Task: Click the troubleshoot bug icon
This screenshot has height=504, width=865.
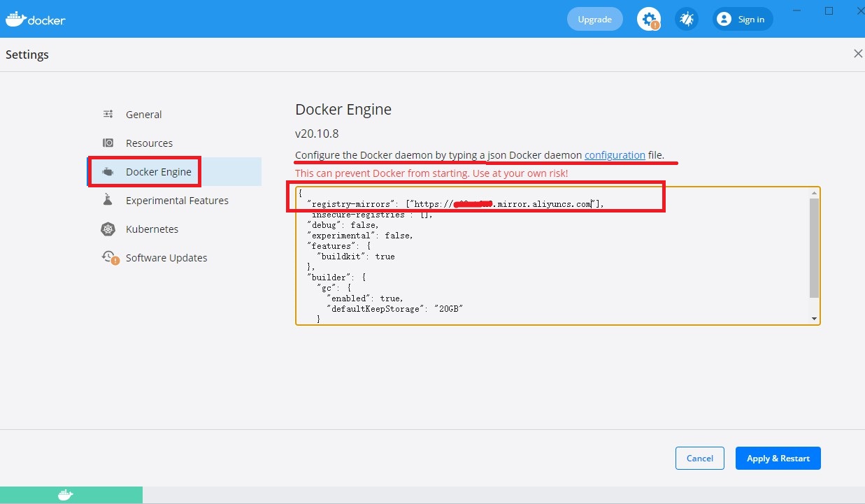Action: pos(687,19)
